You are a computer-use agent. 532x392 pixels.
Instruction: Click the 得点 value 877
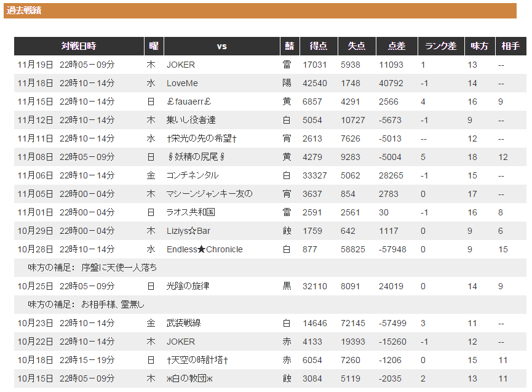[310, 249]
